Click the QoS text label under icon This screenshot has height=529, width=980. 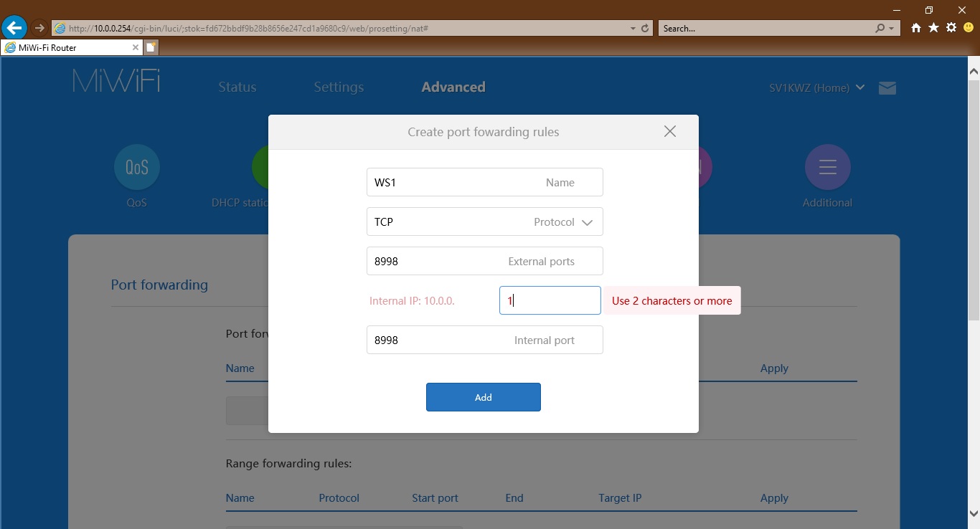pyautogui.click(x=136, y=203)
